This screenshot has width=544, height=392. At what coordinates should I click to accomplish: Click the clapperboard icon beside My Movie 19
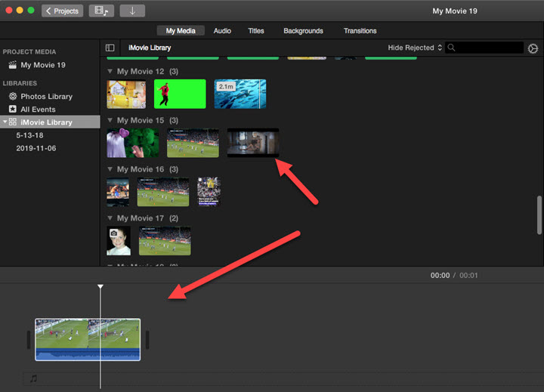coord(13,65)
